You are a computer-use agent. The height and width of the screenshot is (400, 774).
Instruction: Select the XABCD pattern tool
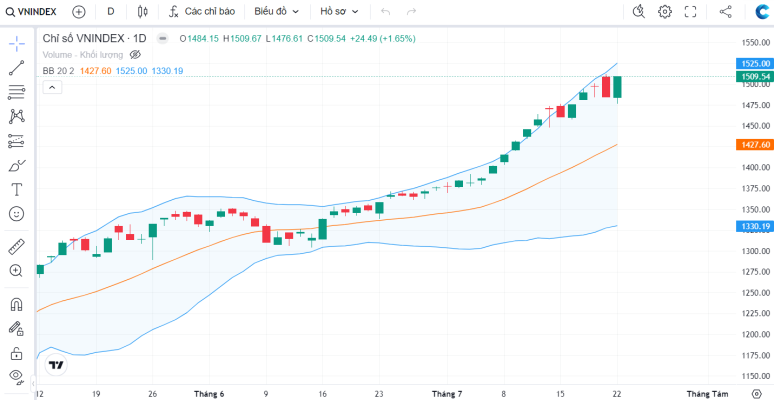(17, 117)
